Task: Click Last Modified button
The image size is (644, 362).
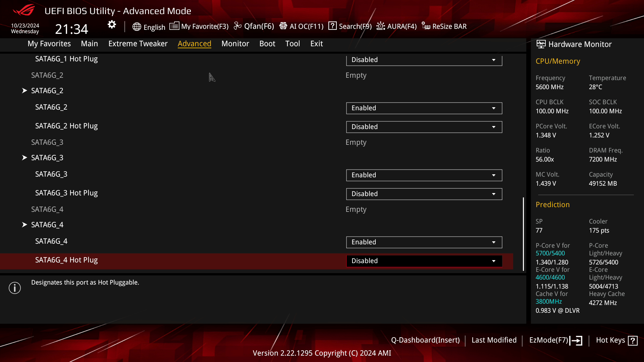Action: point(494,340)
